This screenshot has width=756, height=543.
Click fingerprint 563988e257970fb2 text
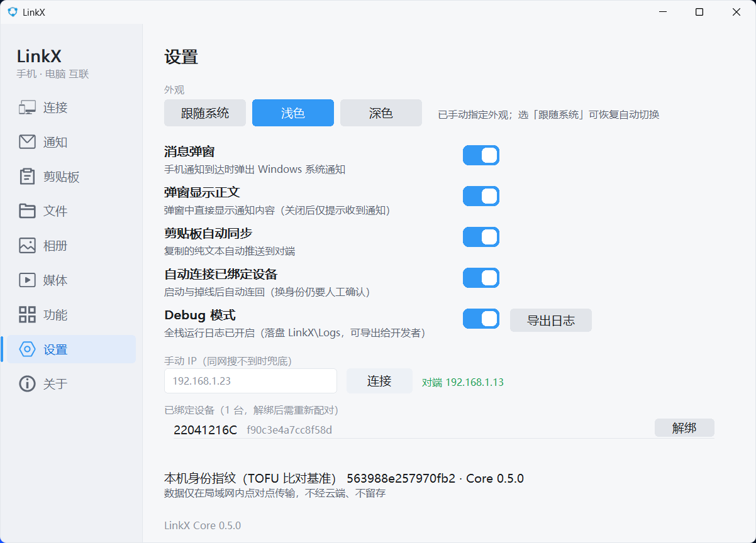tap(401, 478)
